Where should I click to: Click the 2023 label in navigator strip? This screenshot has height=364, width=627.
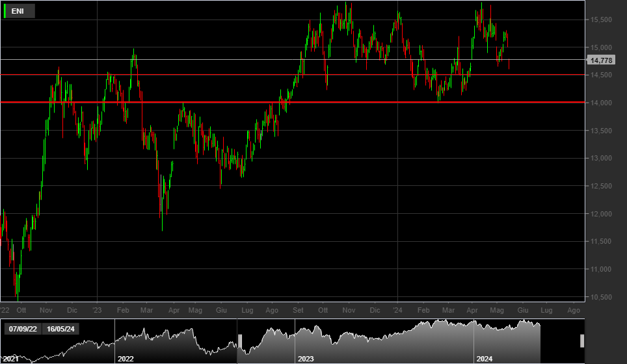[306, 359]
